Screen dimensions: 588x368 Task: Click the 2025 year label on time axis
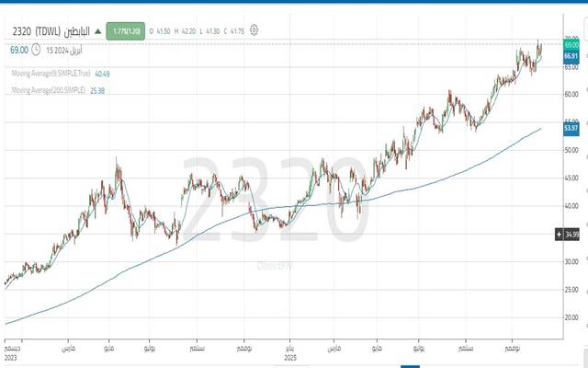point(289,357)
